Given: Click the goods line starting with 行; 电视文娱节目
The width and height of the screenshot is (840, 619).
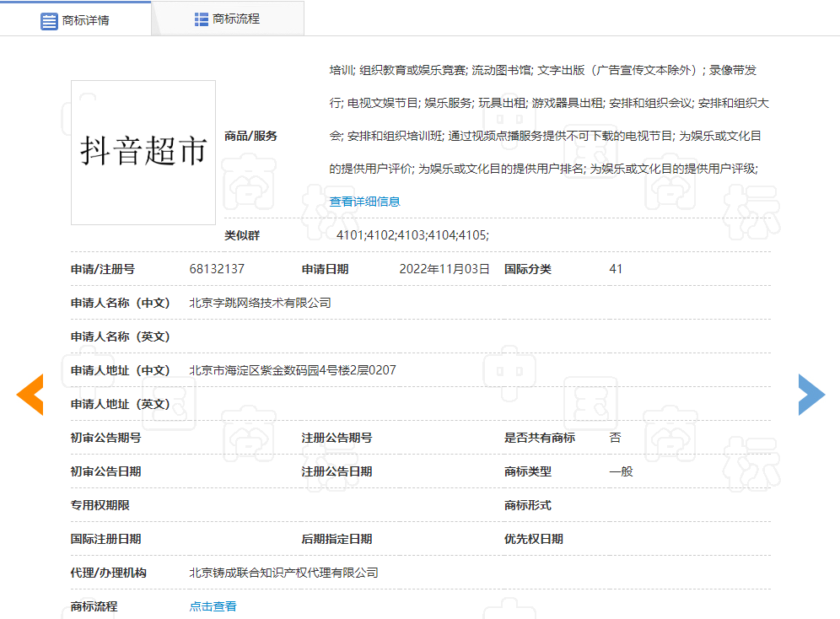Looking at the screenshot, I should click(x=549, y=103).
